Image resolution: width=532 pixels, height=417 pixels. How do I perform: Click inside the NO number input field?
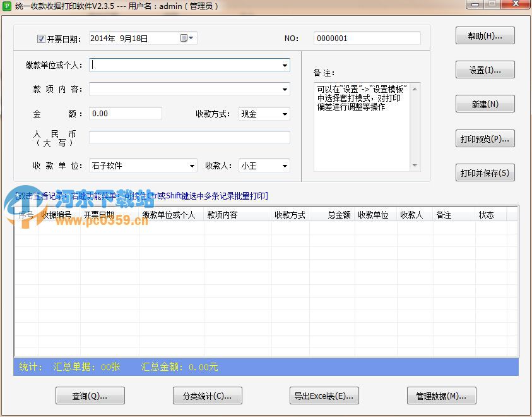point(367,38)
